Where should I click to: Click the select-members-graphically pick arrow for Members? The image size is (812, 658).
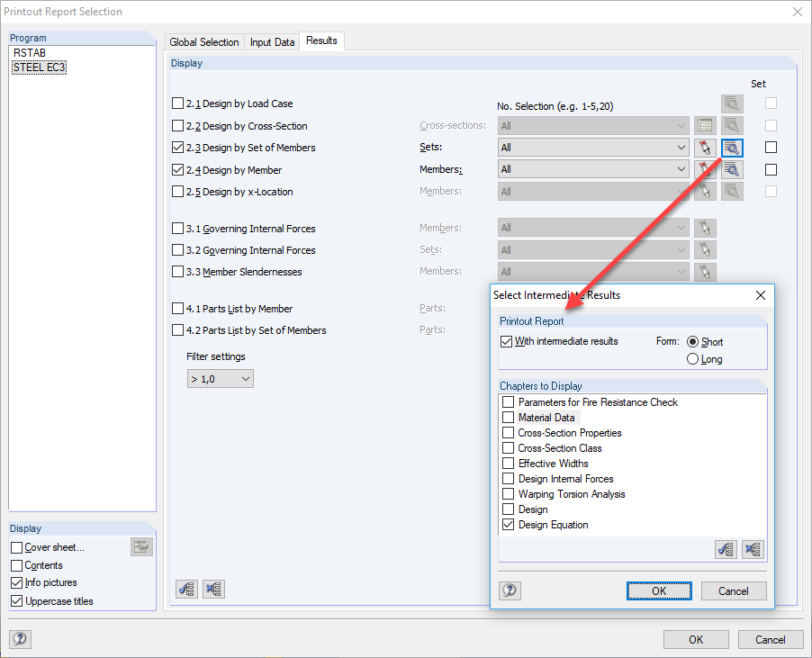(705, 168)
